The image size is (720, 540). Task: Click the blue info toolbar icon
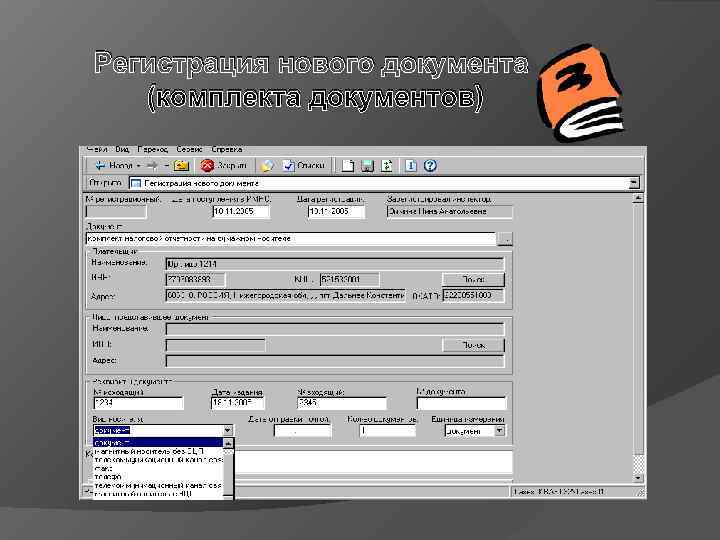tap(411, 166)
